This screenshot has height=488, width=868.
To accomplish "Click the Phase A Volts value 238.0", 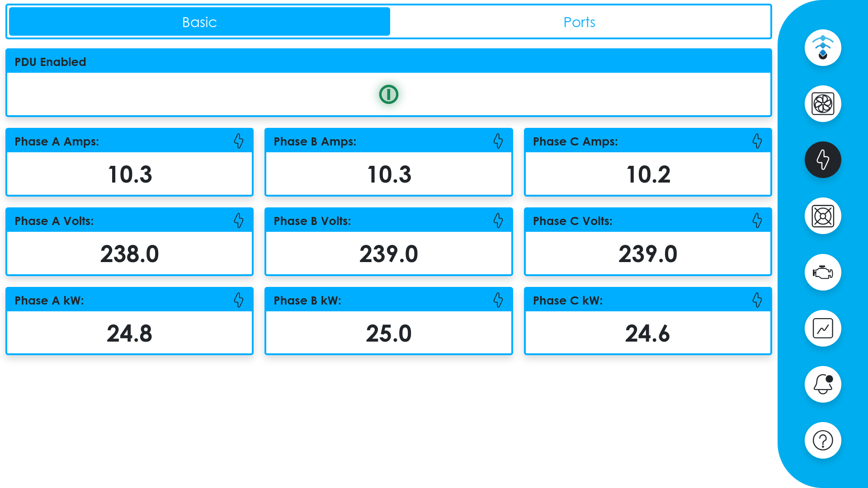I will 129,253.
